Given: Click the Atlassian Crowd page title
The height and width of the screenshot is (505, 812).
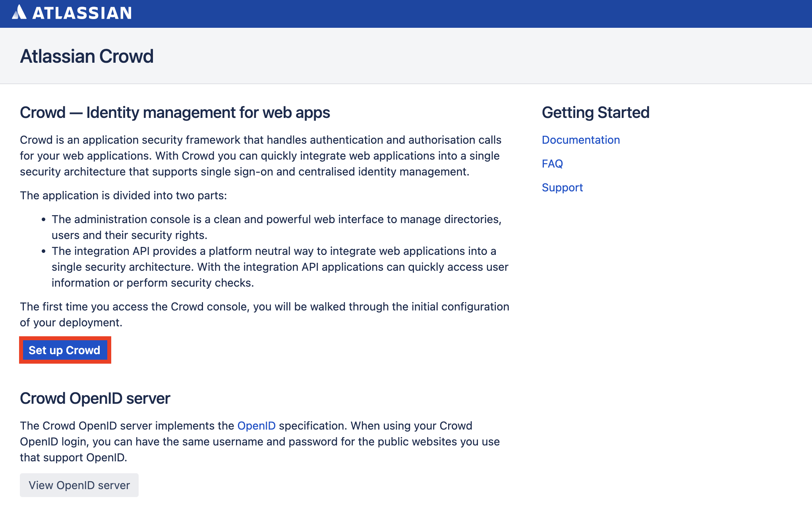Looking at the screenshot, I should click(87, 56).
